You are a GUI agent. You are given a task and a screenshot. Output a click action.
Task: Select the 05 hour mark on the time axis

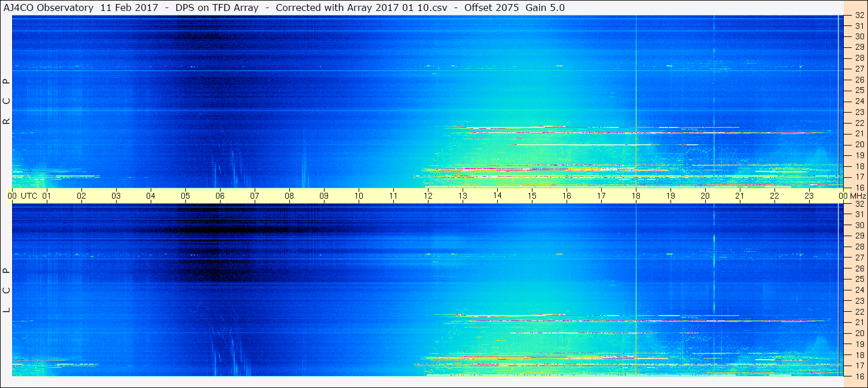pos(185,196)
